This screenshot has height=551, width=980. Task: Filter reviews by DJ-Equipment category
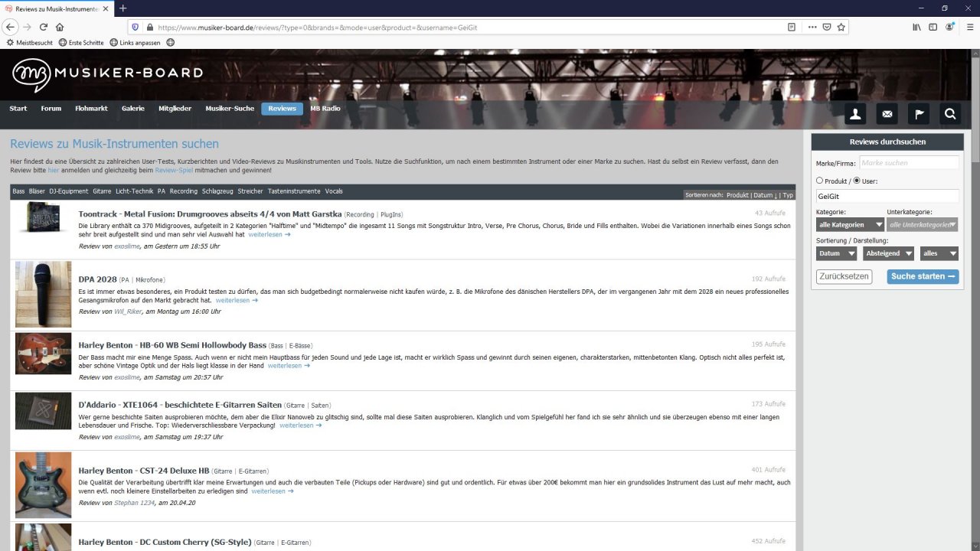(69, 191)
